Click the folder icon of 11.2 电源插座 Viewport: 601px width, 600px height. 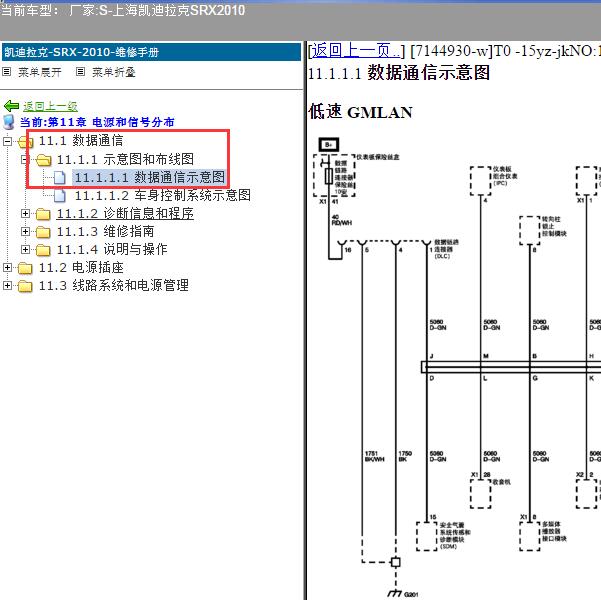click(x=25, y=268)
